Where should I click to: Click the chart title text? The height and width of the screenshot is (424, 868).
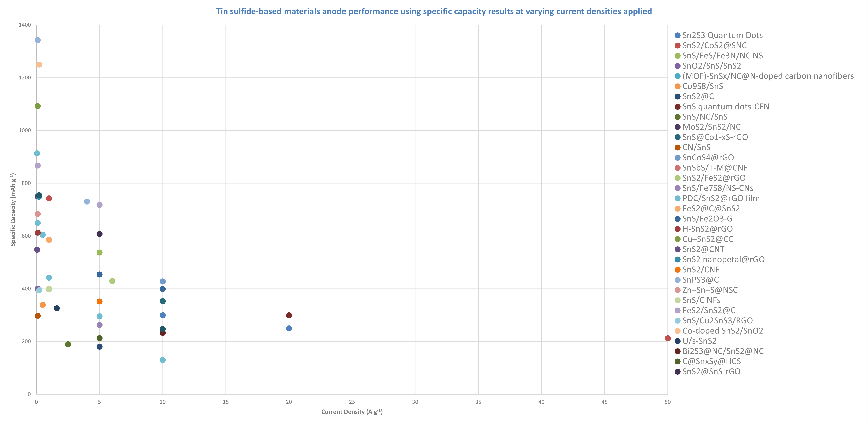tap(434, 11)
